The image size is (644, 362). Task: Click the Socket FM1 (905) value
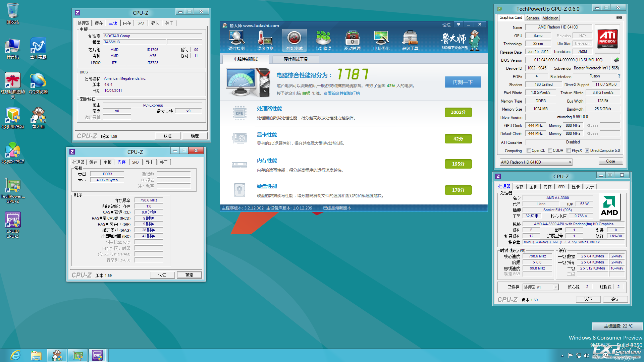tap(557, 210)
